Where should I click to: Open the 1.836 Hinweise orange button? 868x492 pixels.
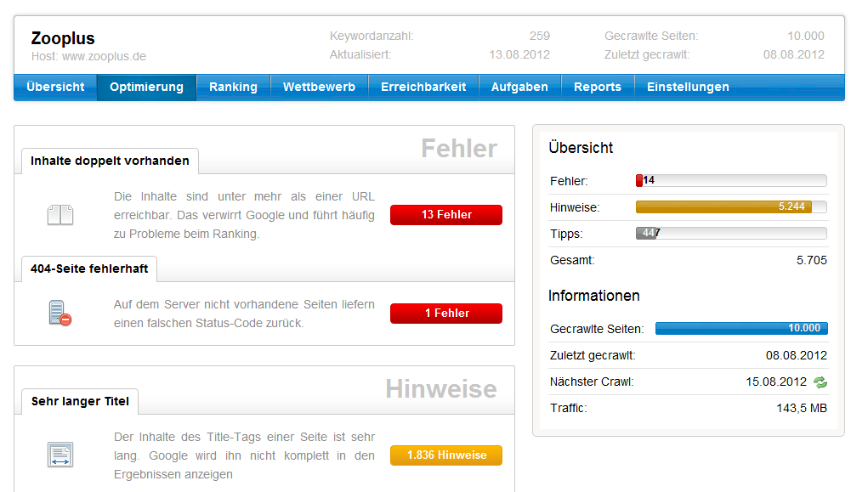point(445,455)
